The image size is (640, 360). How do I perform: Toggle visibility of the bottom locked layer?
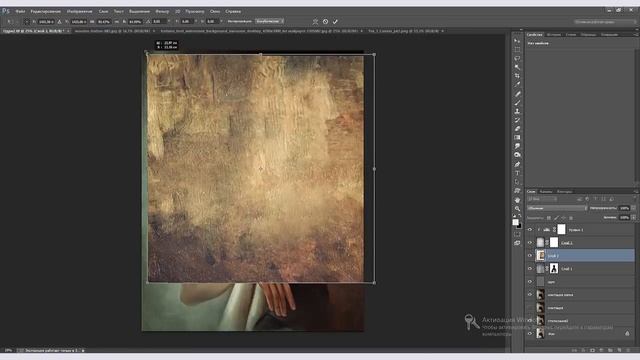pyautogui.click(x=530, y=333)
